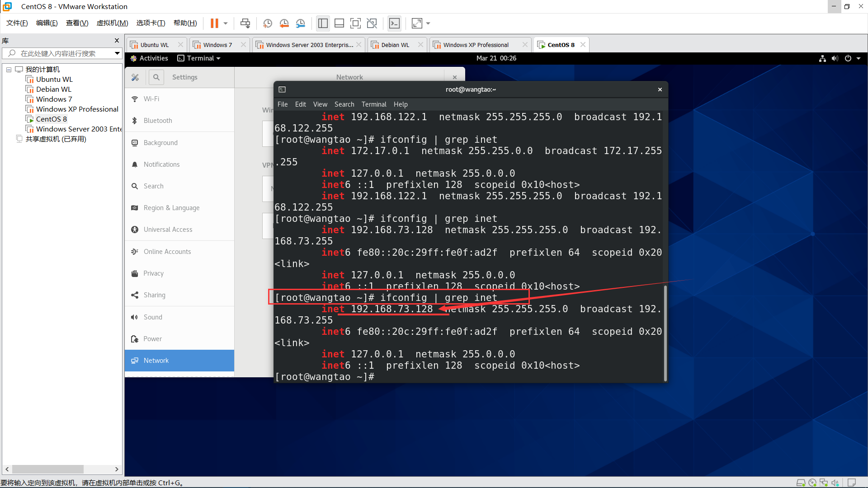
Task: Switch to the Windows Server 2003 Enterprise tab
Action: [309, 45]
